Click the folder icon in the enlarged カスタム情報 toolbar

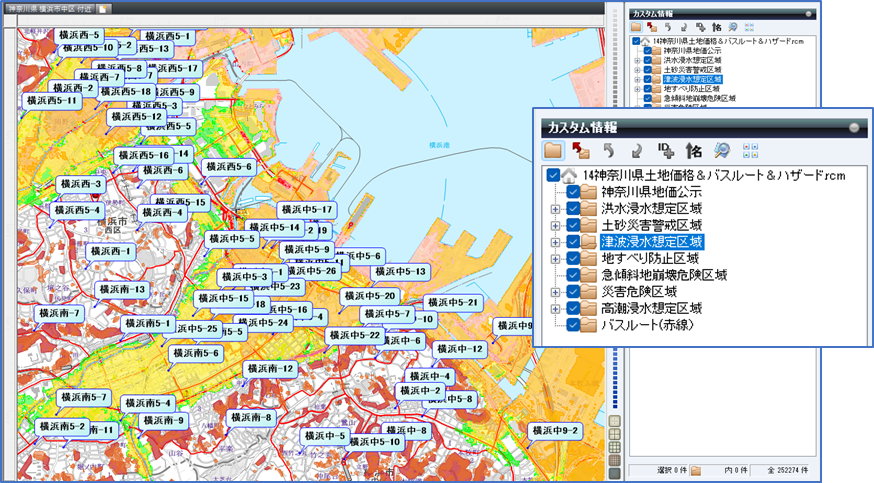[553, 150]
